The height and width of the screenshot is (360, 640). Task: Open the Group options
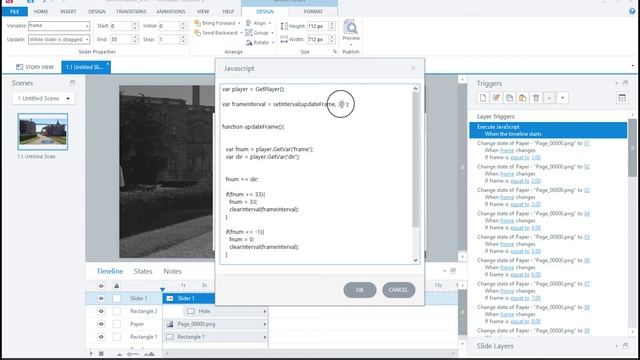[259, 33]
